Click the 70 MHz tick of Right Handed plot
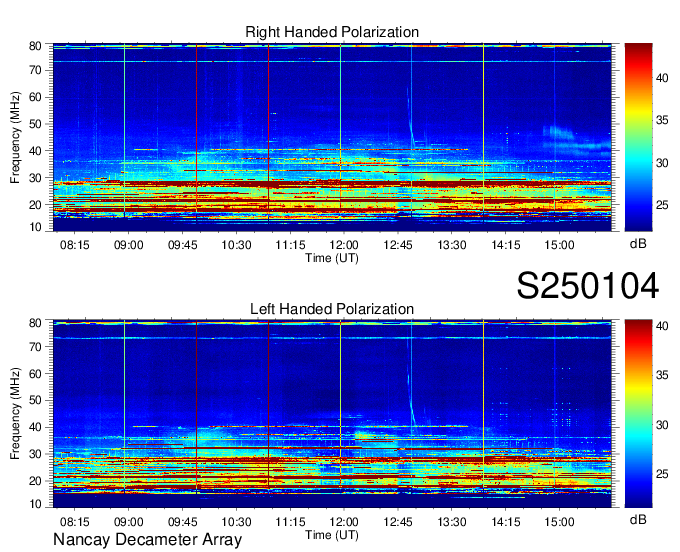 click(35, 70)
